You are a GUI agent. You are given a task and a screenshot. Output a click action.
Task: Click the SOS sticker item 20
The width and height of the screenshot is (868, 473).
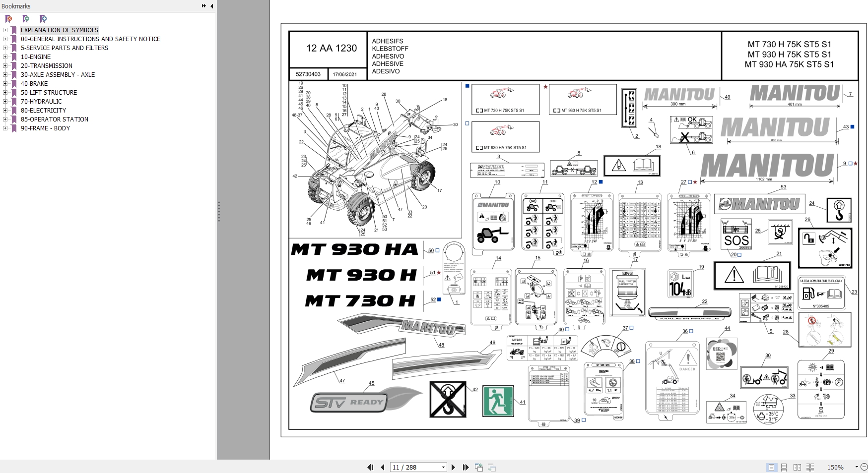click(736, 235)
